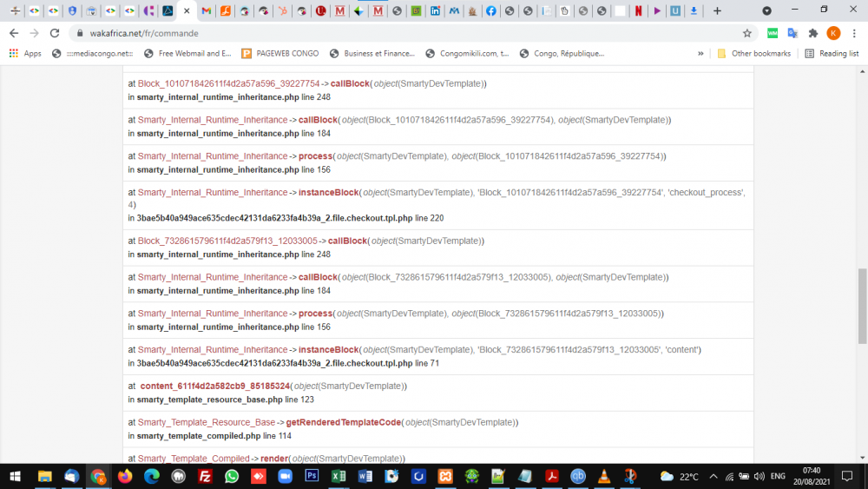The width and height of the screenshot is (868, 489).
Task: Open the Extensions puzzle icon
Action: coord(812,33)
